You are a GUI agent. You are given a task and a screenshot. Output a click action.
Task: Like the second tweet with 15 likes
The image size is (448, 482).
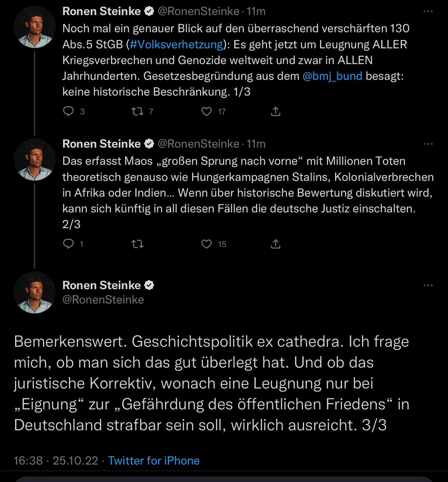pyautogui.click(x=207, y=244)
